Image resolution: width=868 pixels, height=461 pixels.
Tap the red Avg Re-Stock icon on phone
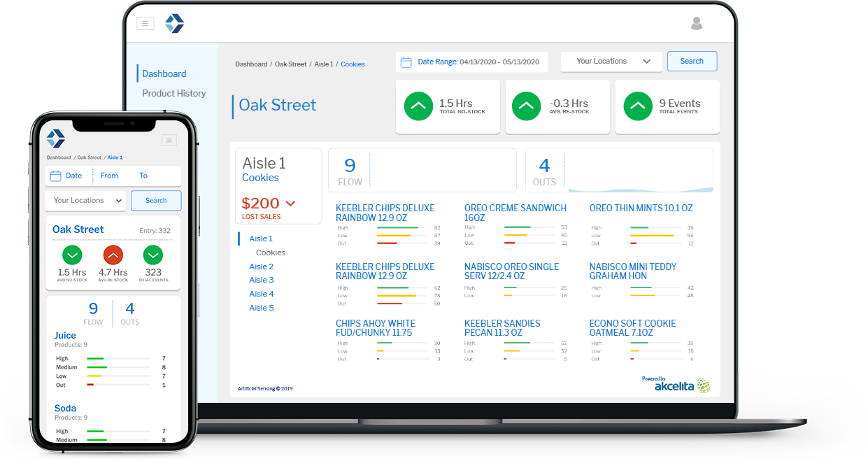tap(113, 255)
